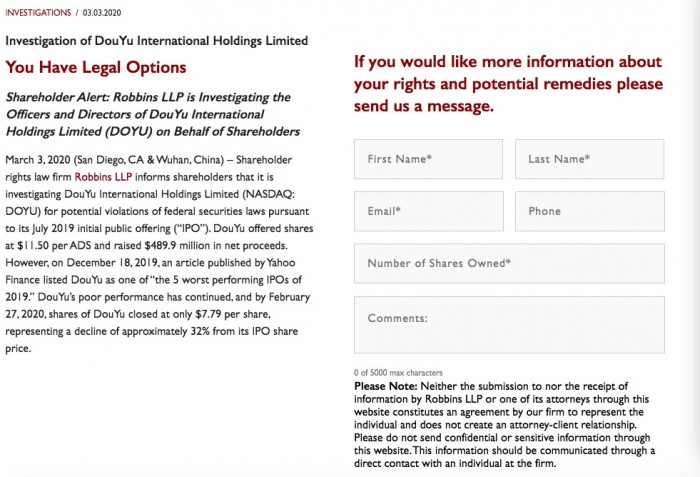The height and width of the screenshot is (477, 700).
Task: Select the Email text box
Action: [428, 211]
